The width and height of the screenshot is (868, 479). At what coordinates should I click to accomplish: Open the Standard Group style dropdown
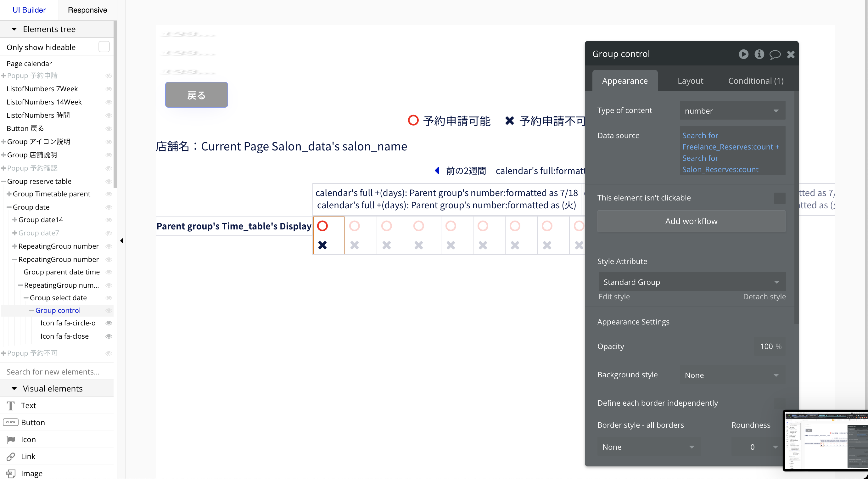(x=692, y=282)
